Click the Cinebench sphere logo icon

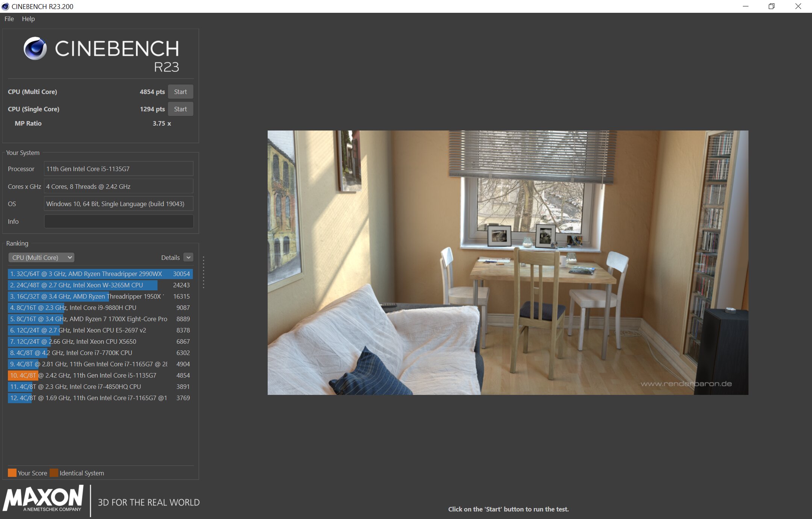[35, 49]
